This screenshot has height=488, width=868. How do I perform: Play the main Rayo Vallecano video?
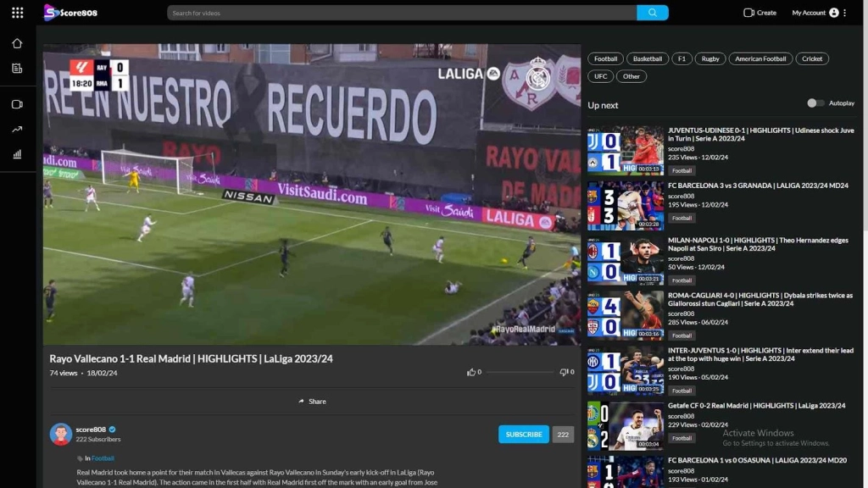[x=312, y=194]
